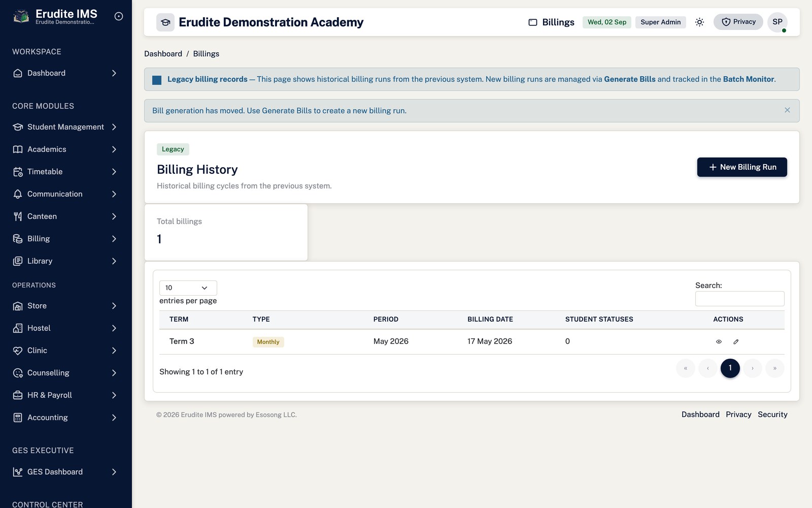Click the Billing coins icon
This screenshot has height=508, width=812.
[18, 239]
